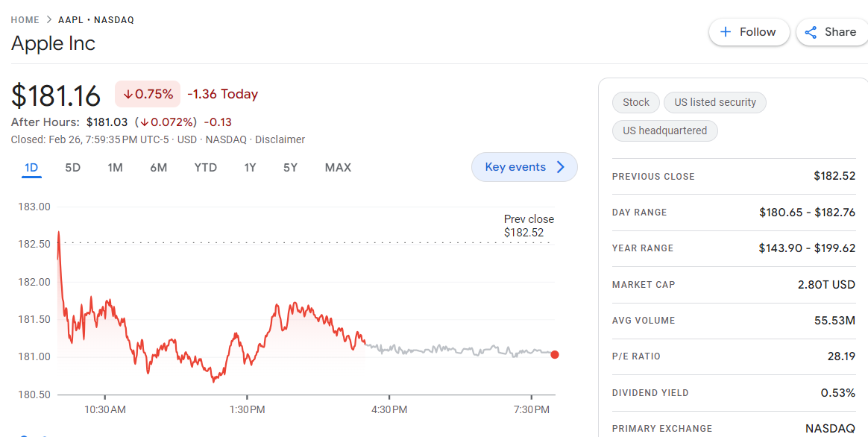Screen dimensions: 868x437
Task: Click the red dot at chart end
Action: pyautogui.click(x=555, y=354)
